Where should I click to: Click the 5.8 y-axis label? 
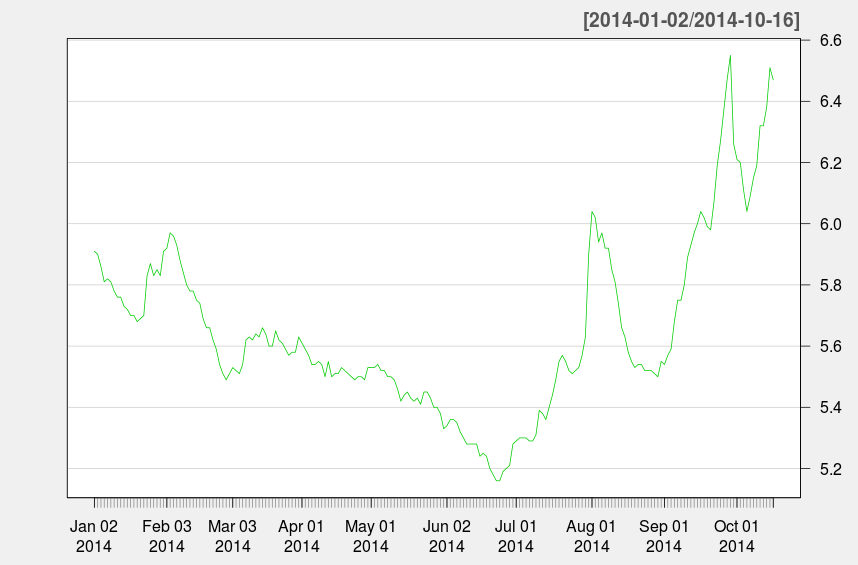830,286
